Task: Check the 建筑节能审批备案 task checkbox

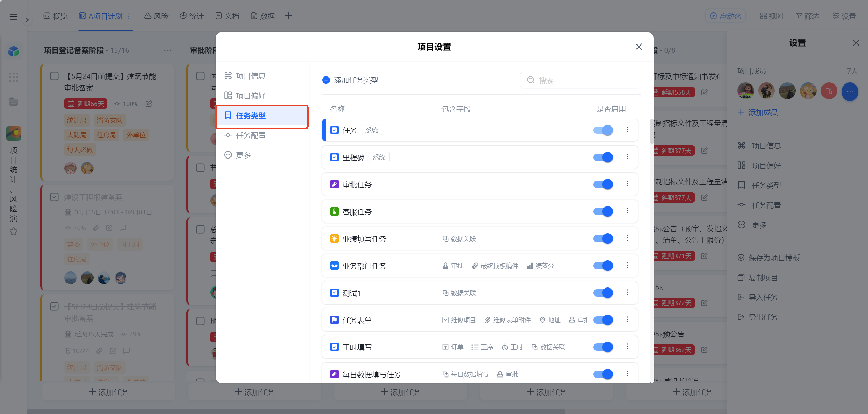Action: coord(55,76)
